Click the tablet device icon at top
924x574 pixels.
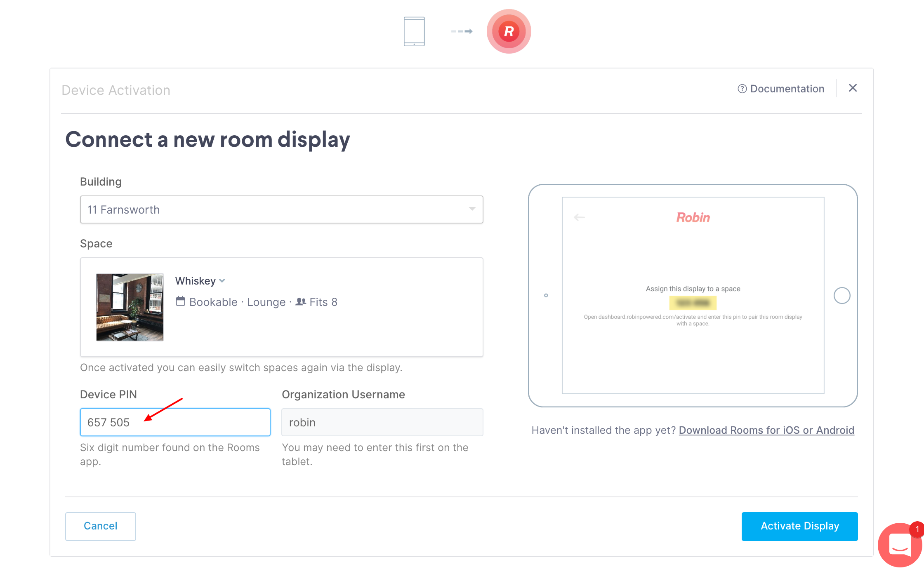coord(414,31)
